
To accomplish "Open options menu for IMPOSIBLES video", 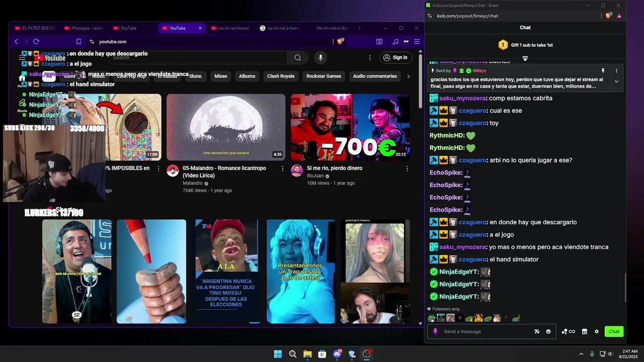I will pos(158,168).
